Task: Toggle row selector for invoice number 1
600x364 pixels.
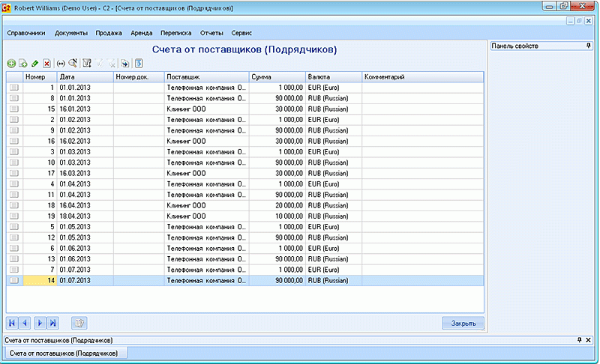Action: coord(14,88)
